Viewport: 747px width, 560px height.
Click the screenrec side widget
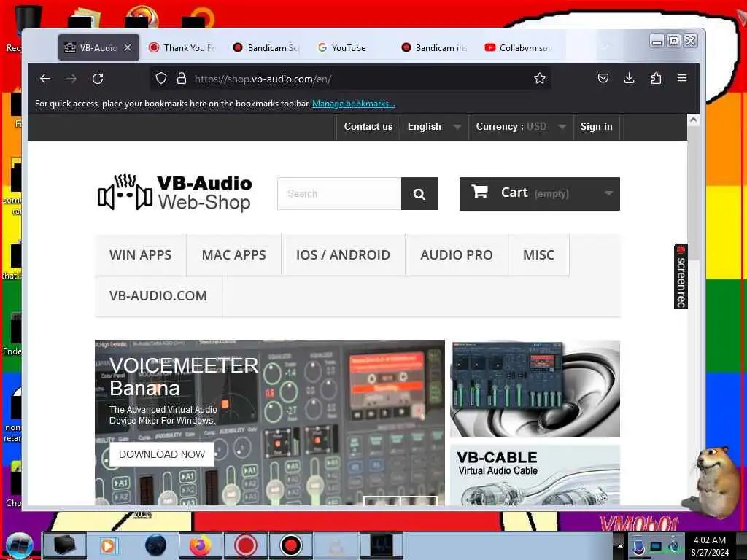click(681, 276)
